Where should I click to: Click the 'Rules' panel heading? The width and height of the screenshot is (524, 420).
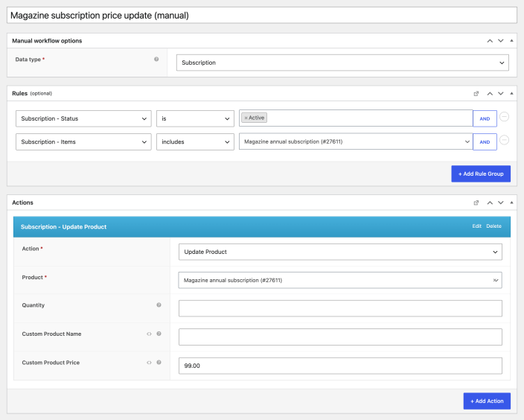[19, 93]
